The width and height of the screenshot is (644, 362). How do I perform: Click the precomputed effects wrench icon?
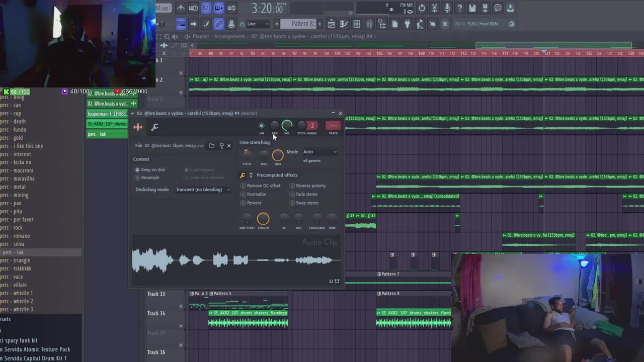tap(243, 175)
